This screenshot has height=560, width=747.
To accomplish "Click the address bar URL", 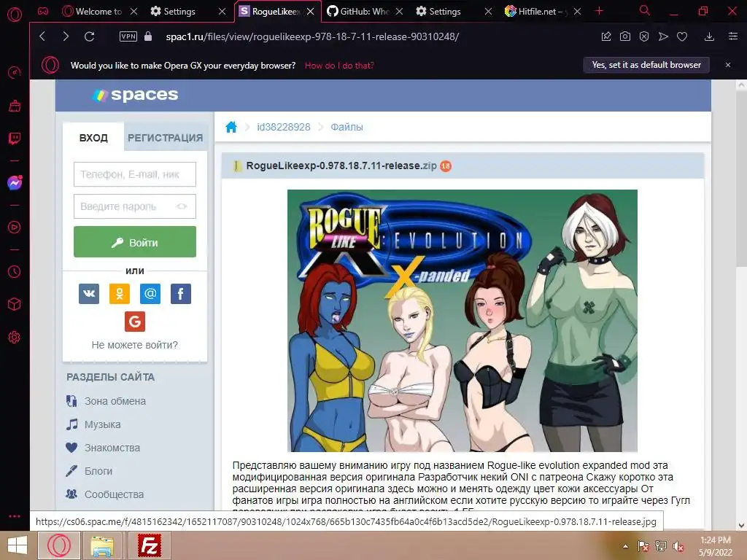I will 312,36.
